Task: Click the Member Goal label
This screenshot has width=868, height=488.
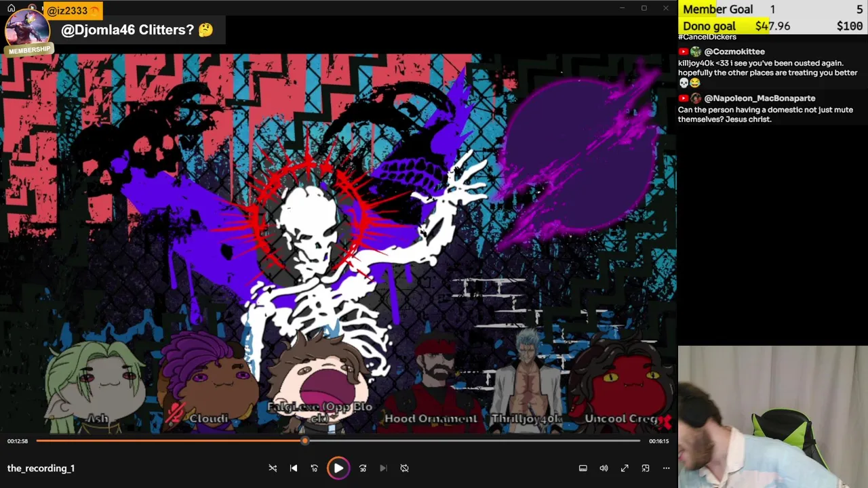Action: tap(718, 9)
